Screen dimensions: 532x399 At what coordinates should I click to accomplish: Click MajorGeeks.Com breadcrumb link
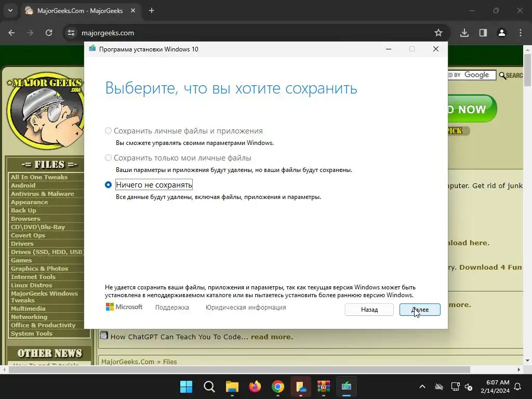128,362
